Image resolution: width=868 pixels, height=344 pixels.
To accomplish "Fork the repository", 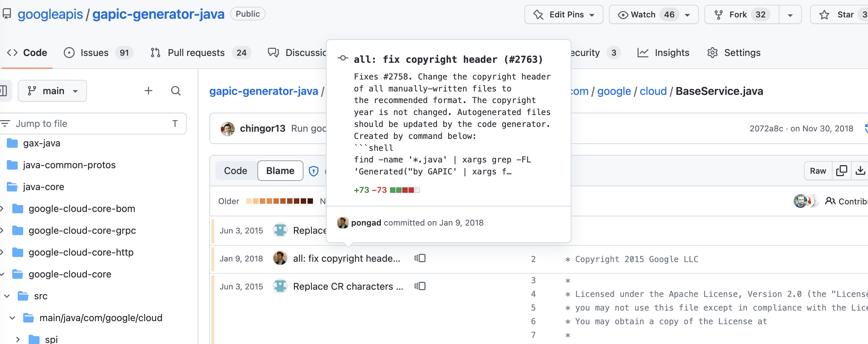I will coord(742,15).
